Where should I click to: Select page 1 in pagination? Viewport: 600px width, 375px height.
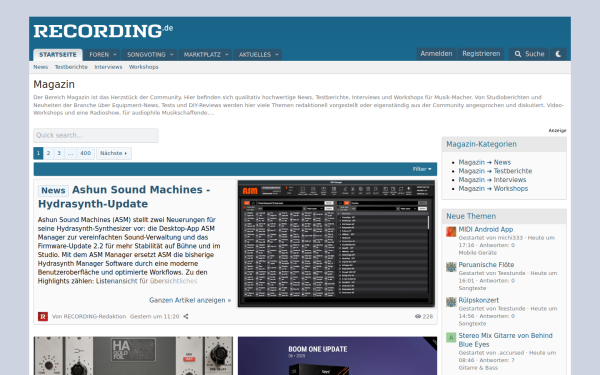[38, 153]
